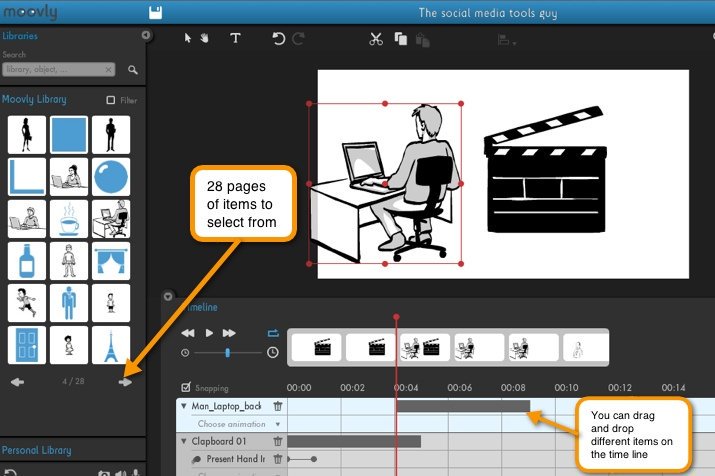Go to next library page arrow
The height and width of the screenshot is (476, 715).
[x=125, y=382]
